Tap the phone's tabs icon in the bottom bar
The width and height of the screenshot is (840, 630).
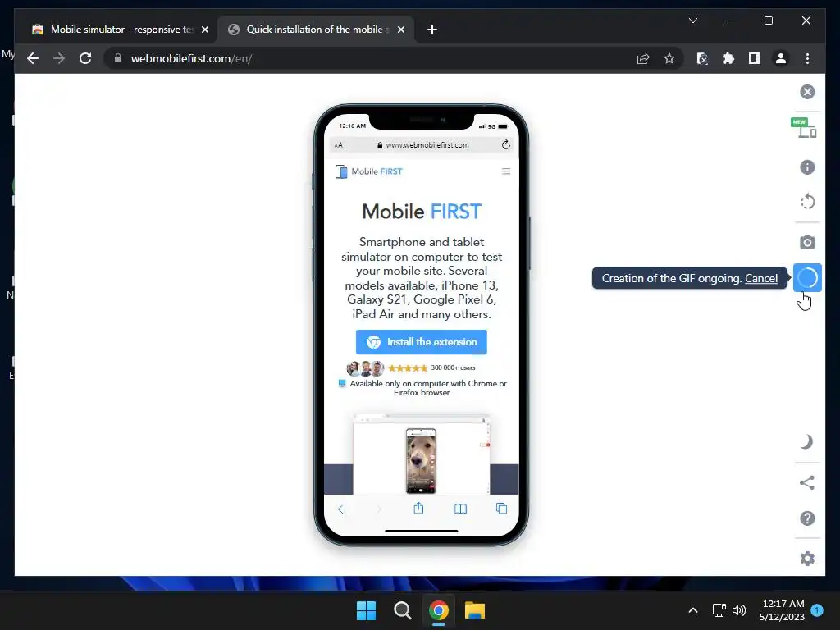click(501, 509)
